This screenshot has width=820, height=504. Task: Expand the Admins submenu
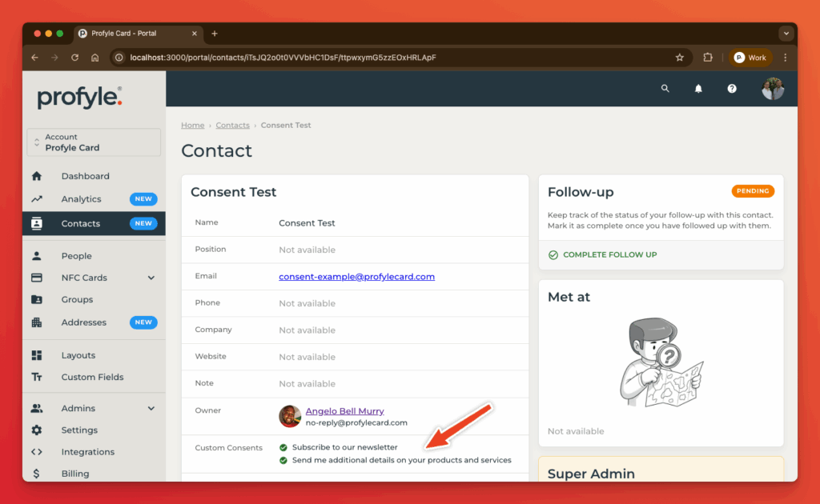tap(151, 408)
